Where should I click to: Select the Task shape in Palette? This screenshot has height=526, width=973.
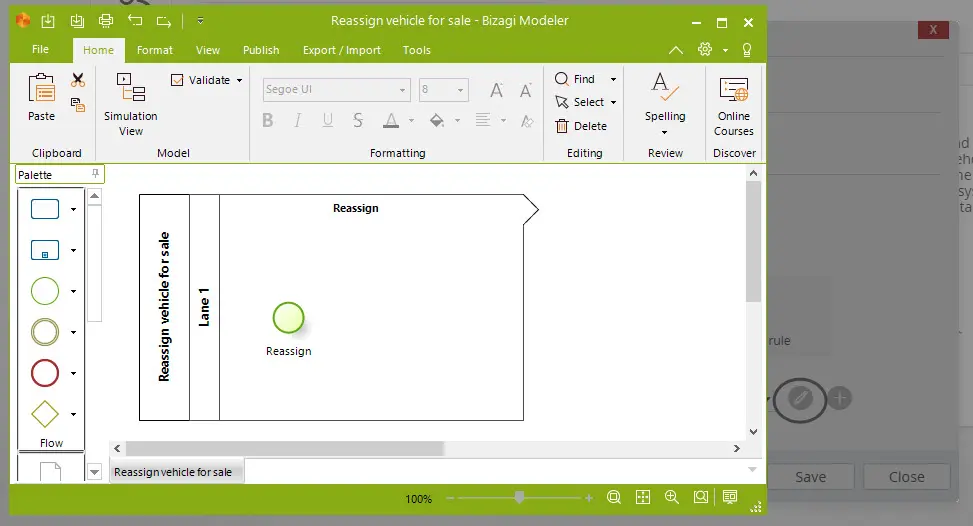point(45,209)
